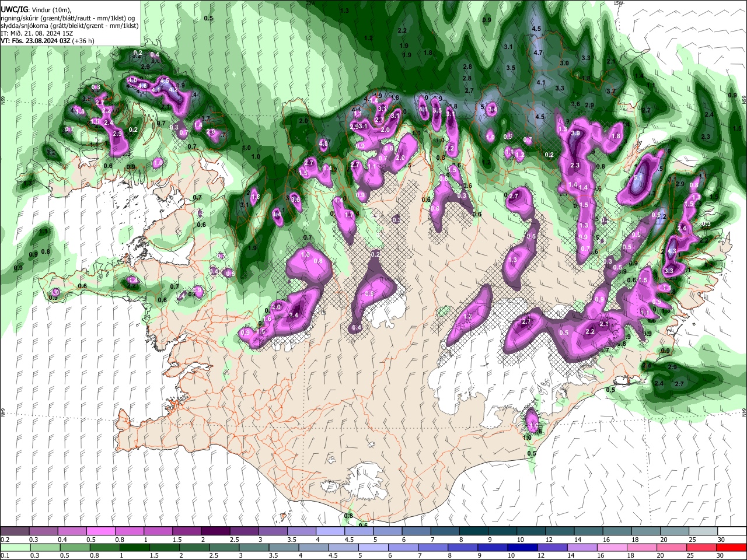Select the dark green rain-scale swatch at 1
747x560 pixels.
point(135,548)
